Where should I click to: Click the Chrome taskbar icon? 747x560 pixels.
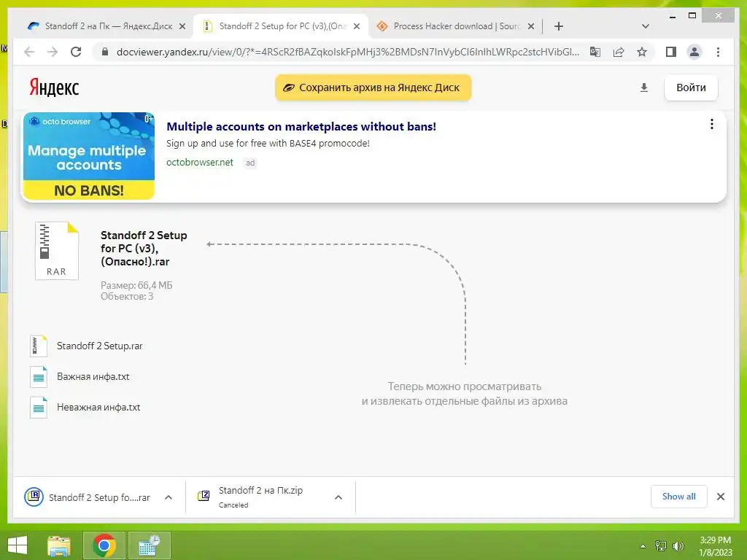104,545
